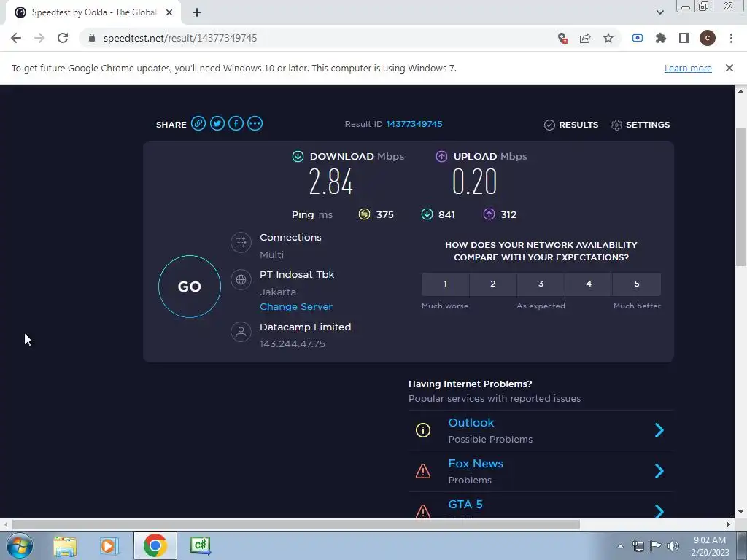Click the Connections icon

point(241,242)
